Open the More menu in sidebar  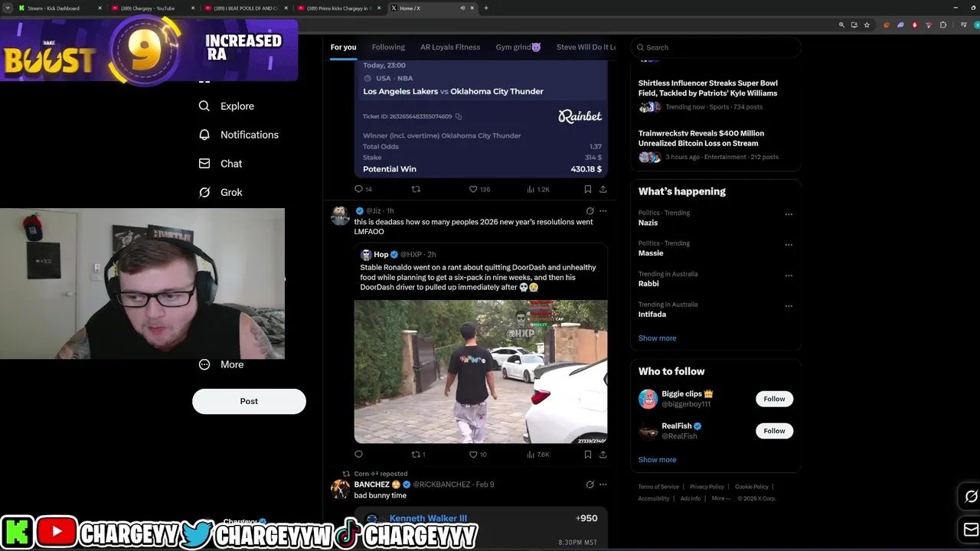tap(221, 365)
